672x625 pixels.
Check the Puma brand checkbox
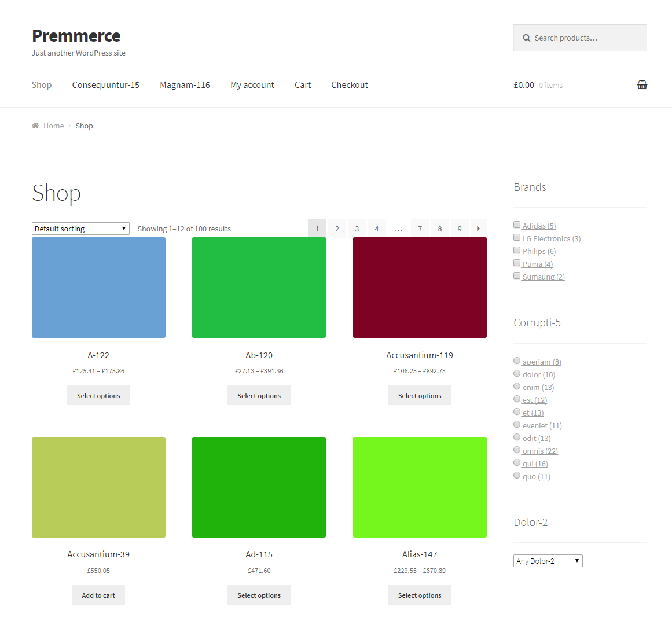(x=517, y=263)
